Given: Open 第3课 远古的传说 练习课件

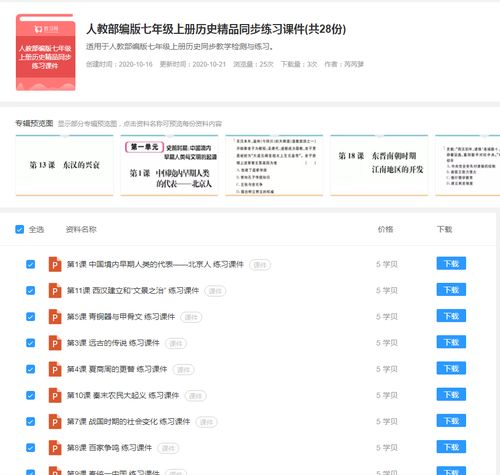Looking at the screenshot, I should coord(113,343).
